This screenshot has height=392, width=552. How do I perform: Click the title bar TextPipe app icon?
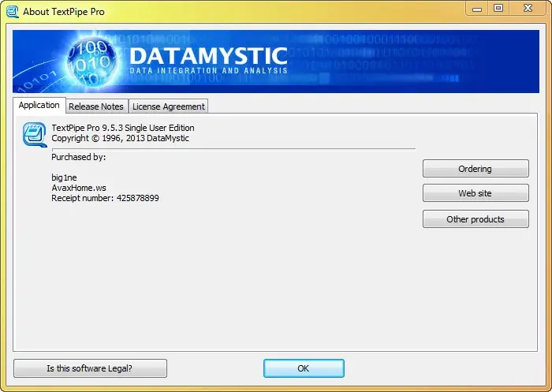[13, 12]
